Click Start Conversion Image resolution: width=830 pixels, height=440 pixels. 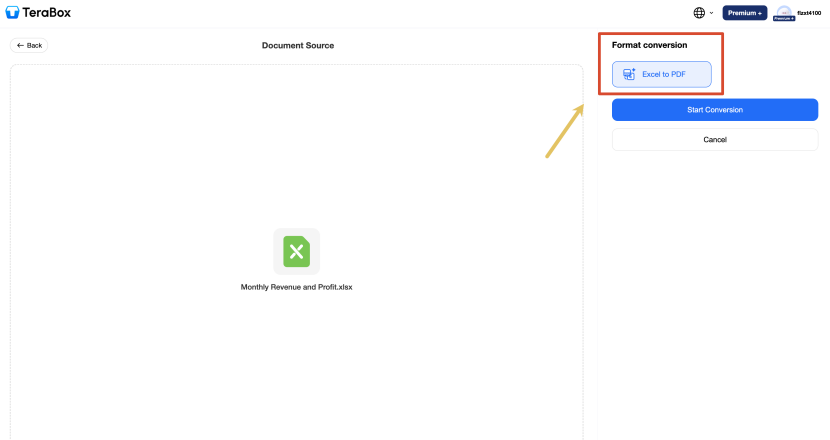[x=715, y=110]
